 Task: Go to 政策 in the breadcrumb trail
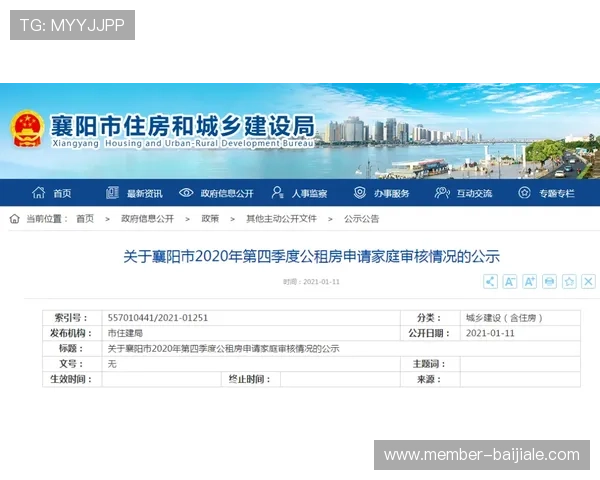coord(210,219)
